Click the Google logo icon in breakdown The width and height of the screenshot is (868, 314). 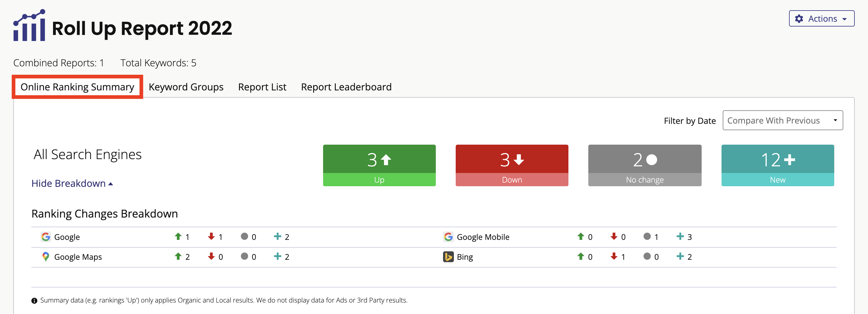click(46, 237)
